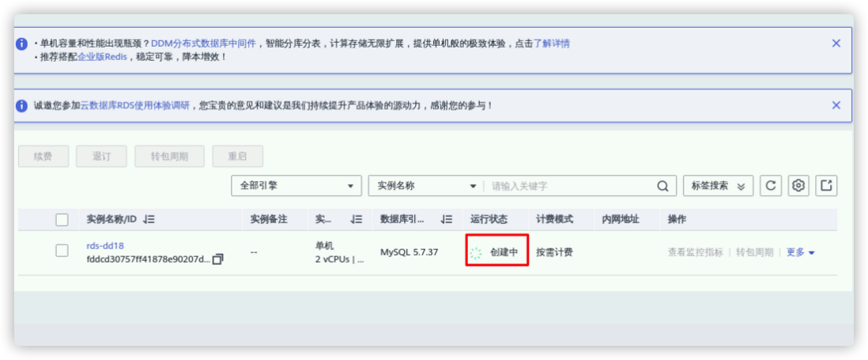Viewport: 868px width, 360px height.
Task: Close the RDS survey invitation banner
Action: tap(836, 105)
